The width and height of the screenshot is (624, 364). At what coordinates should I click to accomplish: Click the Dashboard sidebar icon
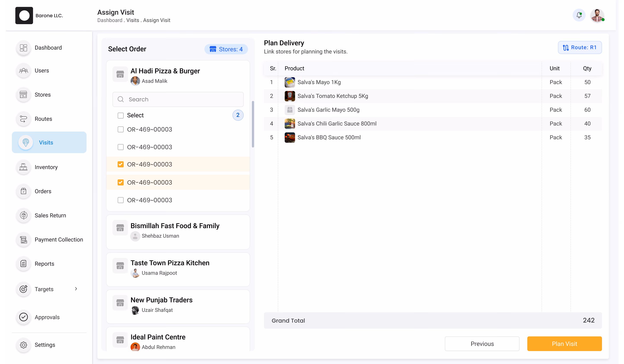24,48
